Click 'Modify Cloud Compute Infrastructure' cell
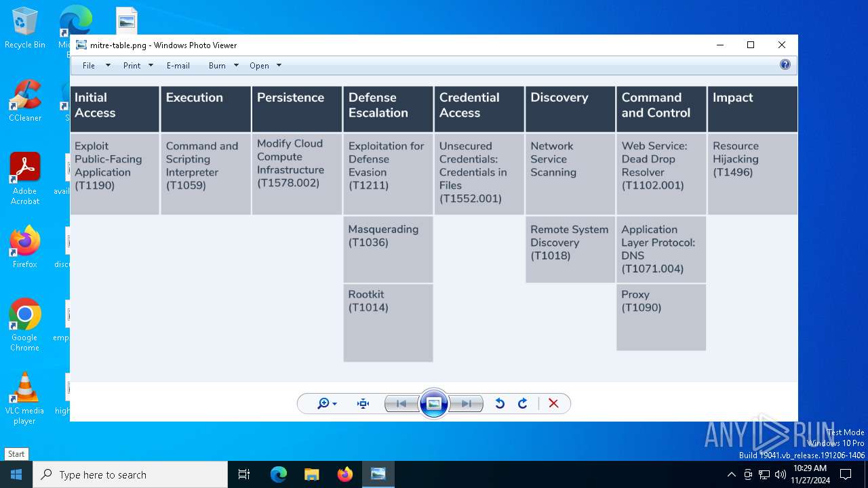The width and height of the screenshot is (868, 488). (297, 174)
